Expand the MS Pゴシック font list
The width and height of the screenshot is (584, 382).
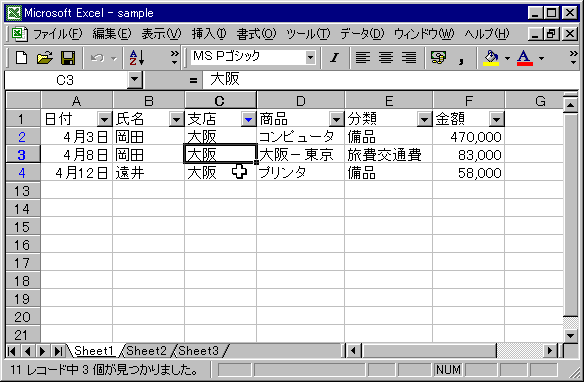coord(310,58)
